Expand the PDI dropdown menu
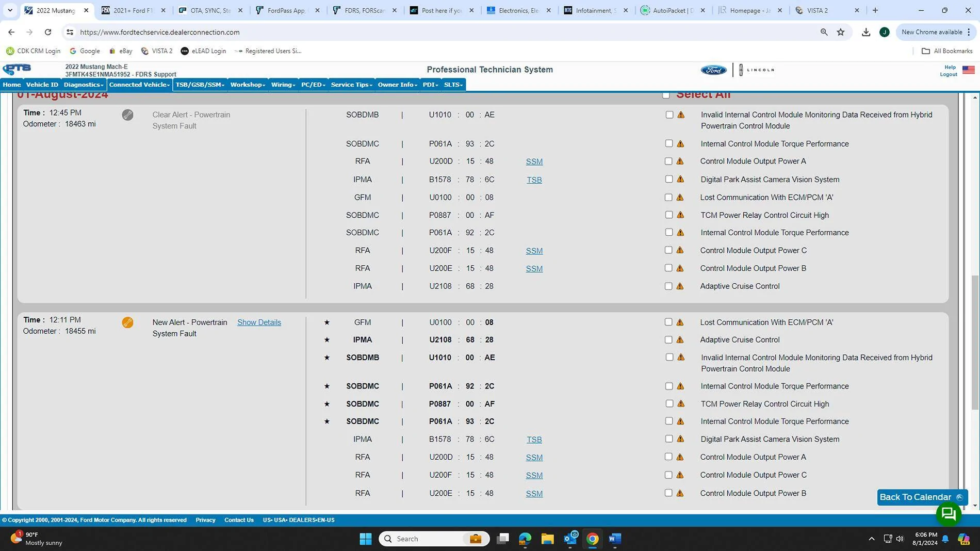The height and width of the screenshot is (551, 980). pyautogui.click(x=430, y=85)
